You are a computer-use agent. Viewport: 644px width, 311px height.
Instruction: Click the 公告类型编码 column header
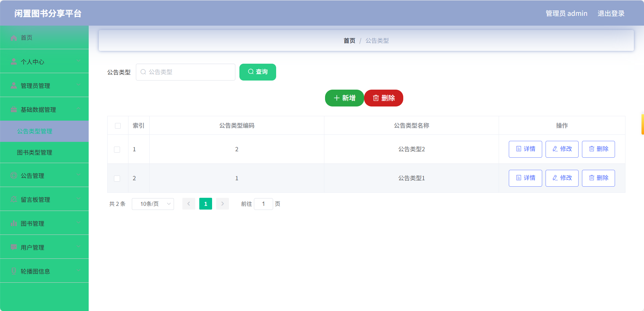[x=237, y=126]
